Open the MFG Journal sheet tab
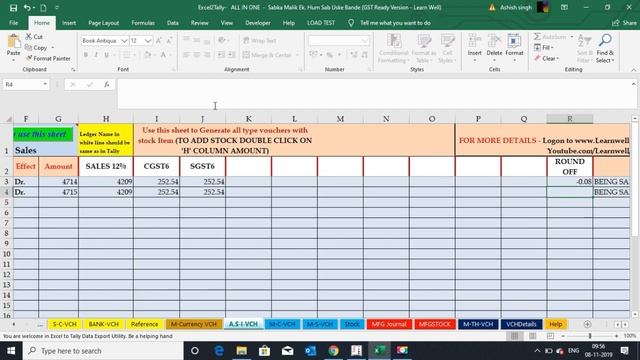The height and width of the screenshot is (360, 640). (x=389, y=324)
